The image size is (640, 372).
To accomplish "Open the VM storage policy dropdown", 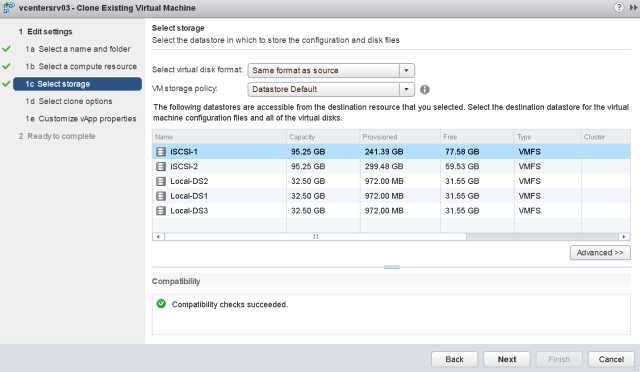I will (331, 89).
